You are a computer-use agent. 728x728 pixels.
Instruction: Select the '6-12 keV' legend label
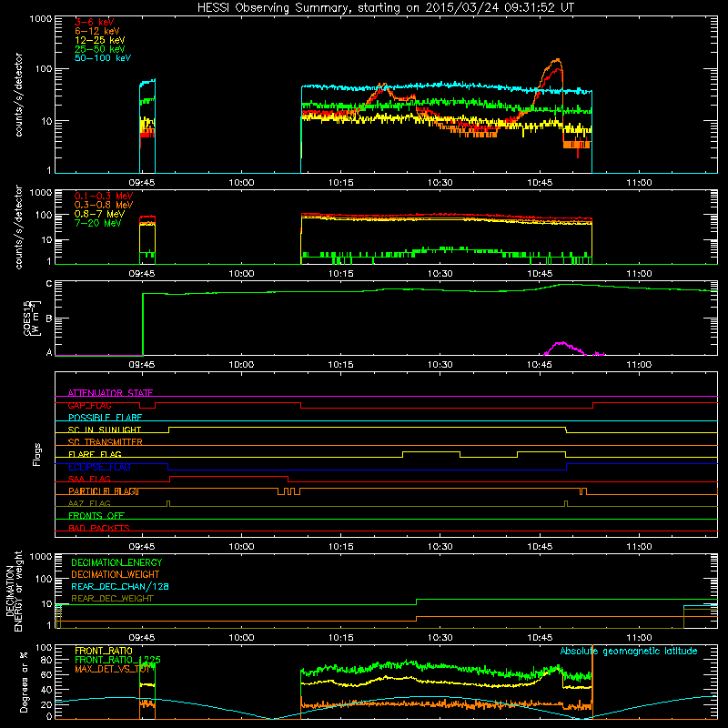point(97,31)
